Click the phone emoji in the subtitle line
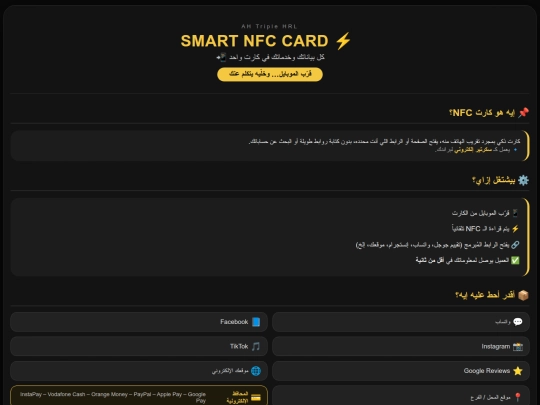540x405 pixels. (x=221, y=57)
